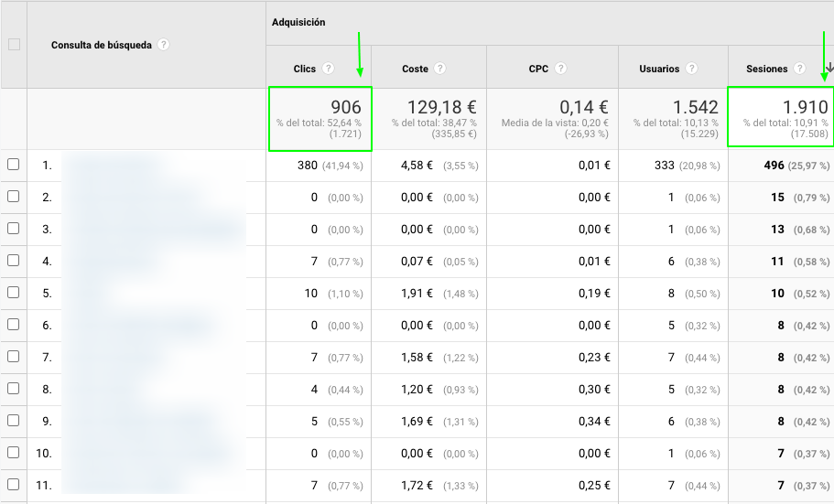Select row 11 CPC 0,25 €

[x=594, y=486]
